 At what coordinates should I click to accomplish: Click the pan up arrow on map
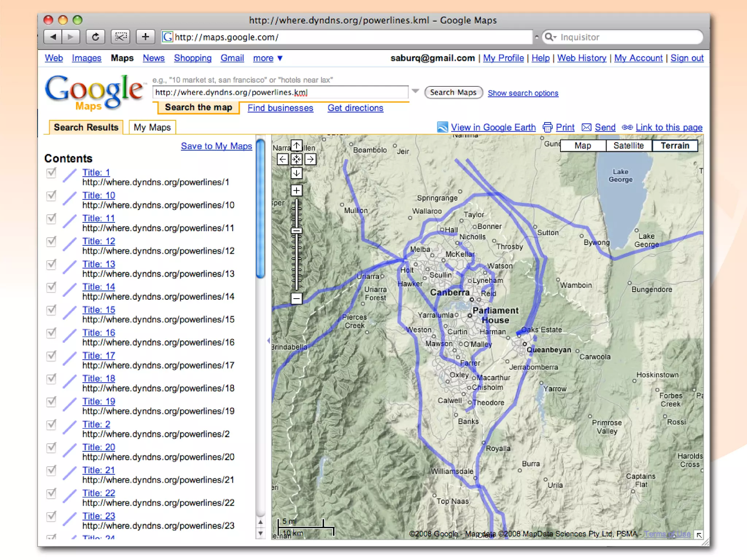297,146
